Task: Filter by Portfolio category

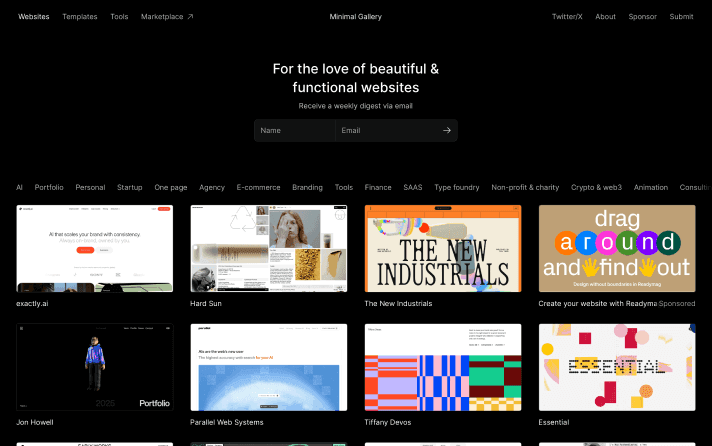Action: tap(49, 188)
